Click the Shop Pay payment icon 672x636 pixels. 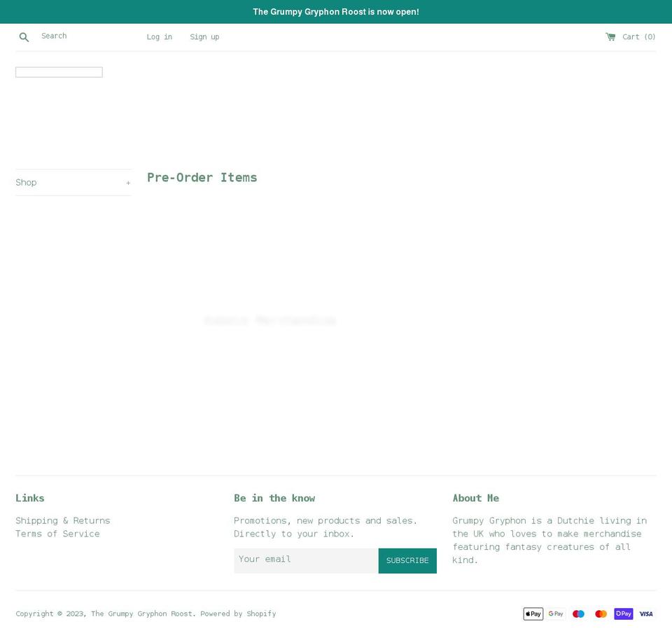(x=624, y=614)
